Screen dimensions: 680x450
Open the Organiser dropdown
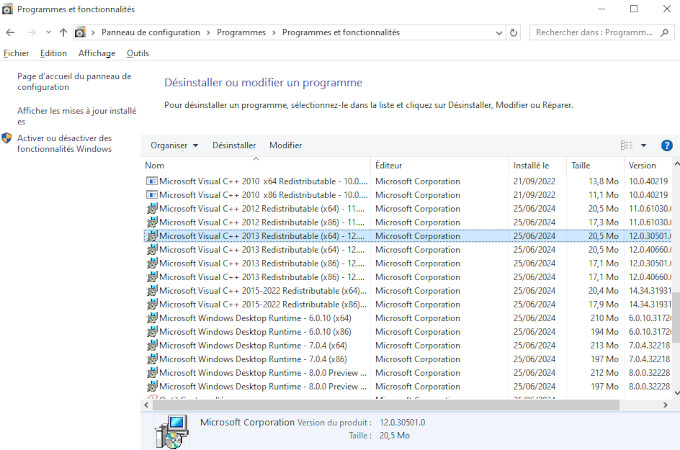[x=174, y=145]
